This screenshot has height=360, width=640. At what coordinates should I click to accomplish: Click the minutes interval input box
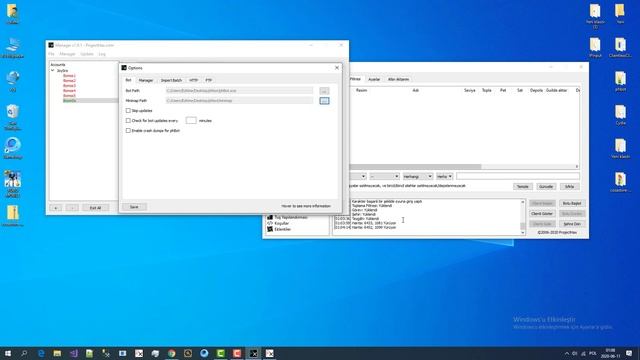191,120
